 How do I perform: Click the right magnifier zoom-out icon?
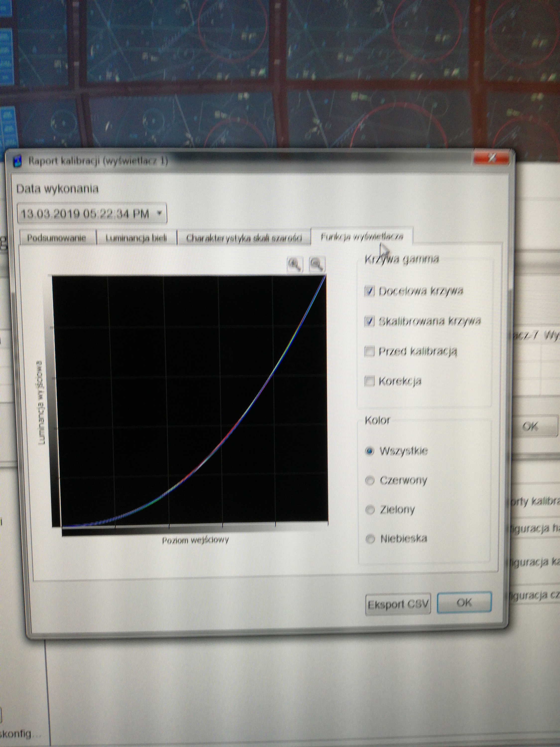click(x=317, y=264)
